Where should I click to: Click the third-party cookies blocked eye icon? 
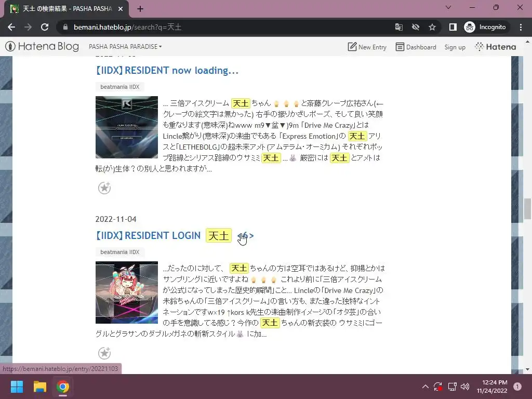(x=415, y=27)
